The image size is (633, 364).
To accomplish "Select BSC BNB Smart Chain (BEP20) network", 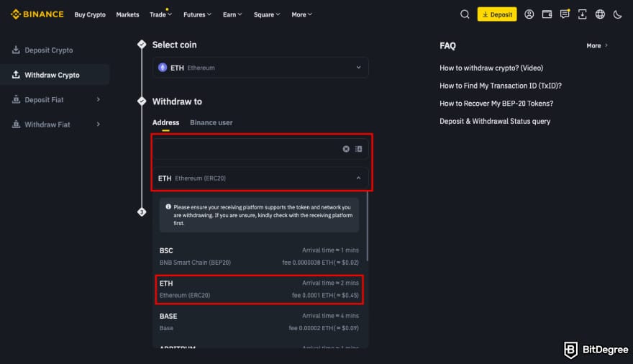I will tap(259, 256).
